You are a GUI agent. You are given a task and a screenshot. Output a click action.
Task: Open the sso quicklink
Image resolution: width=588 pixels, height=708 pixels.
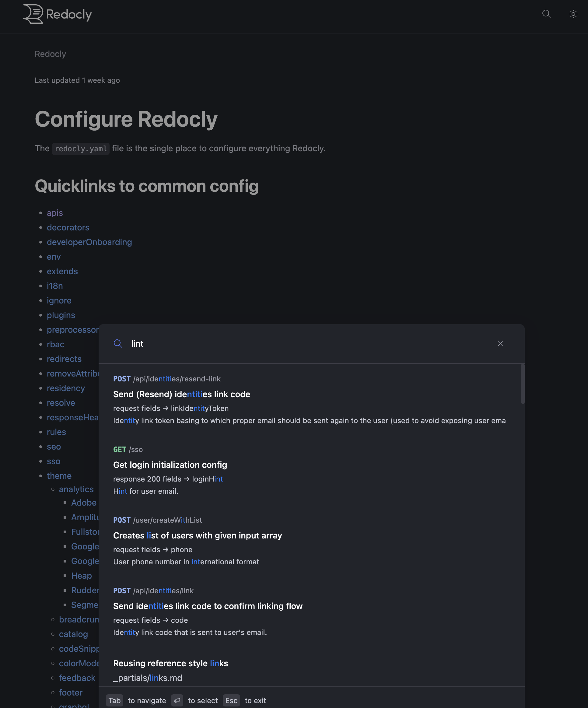click(x=54, y=461)
